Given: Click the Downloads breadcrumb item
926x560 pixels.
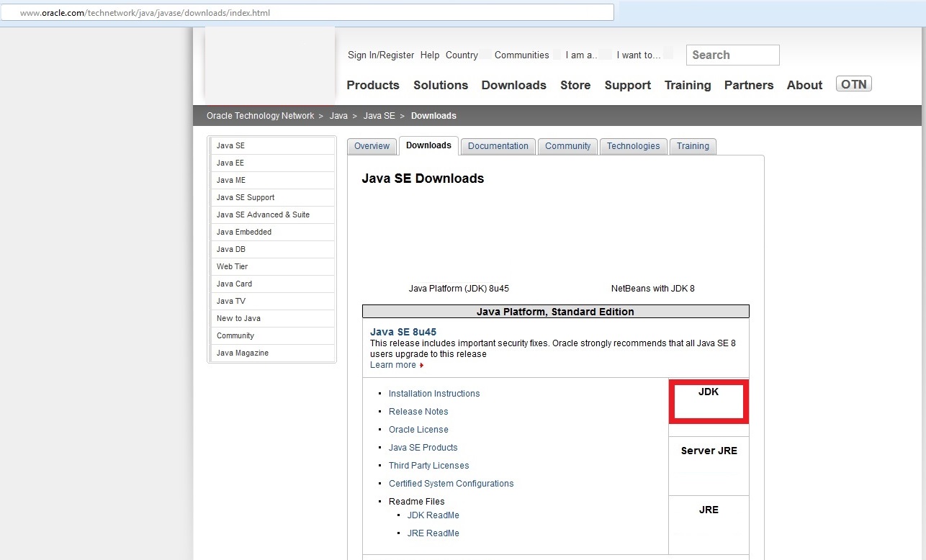Looking at the screenshot, I should [x=433, y=116].
